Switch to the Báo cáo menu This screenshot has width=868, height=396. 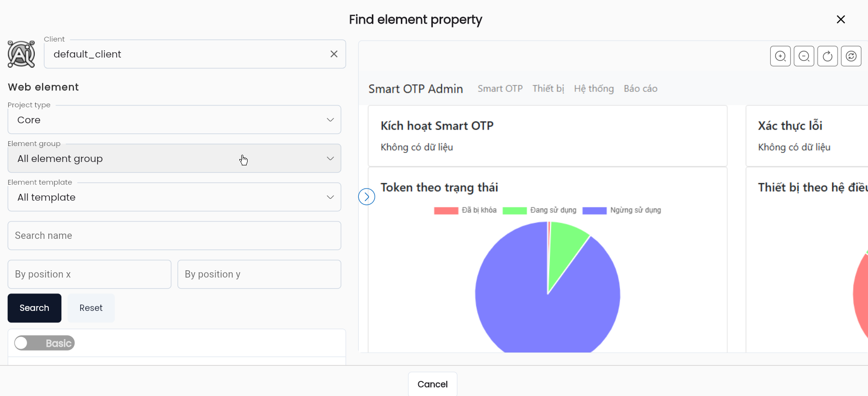coord(640,88)
